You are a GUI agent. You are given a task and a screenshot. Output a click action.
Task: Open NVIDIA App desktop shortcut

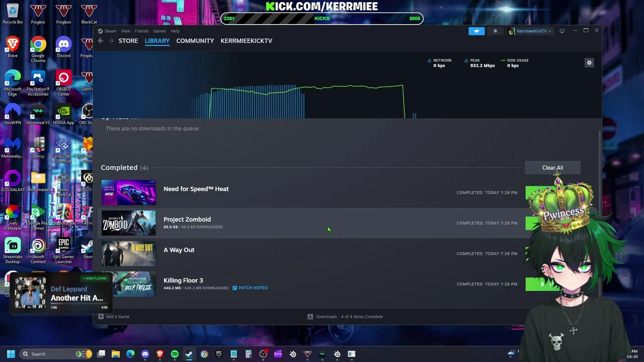pos(63,114)
